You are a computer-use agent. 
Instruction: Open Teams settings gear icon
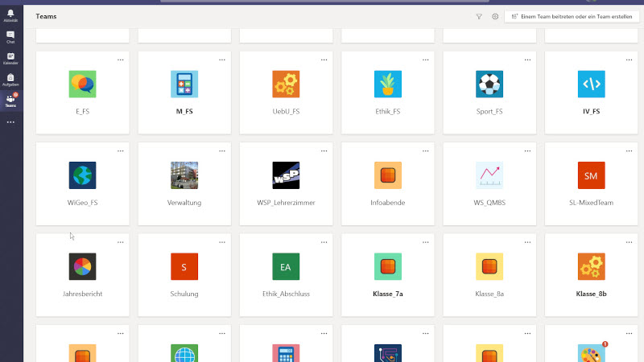[495, 16]
